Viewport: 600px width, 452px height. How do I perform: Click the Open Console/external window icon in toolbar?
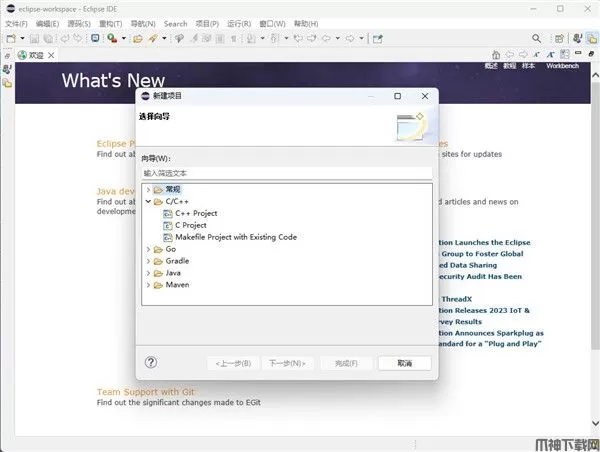378,39
